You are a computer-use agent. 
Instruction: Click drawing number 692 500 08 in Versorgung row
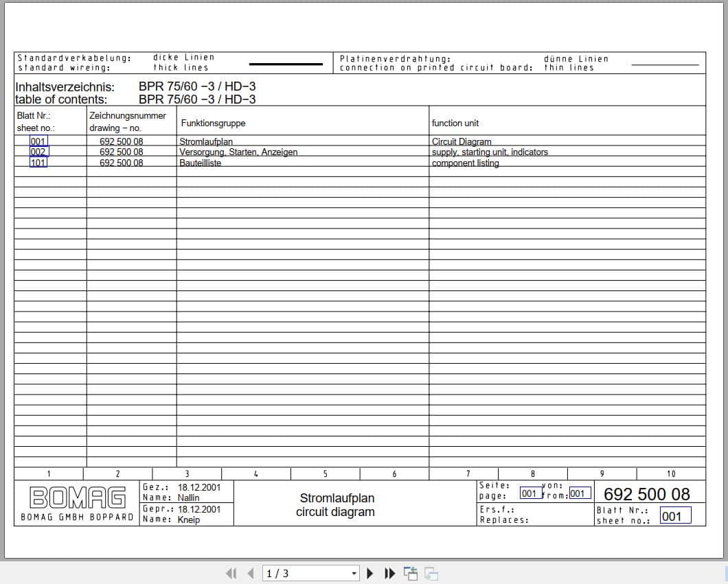pos(121,152)
